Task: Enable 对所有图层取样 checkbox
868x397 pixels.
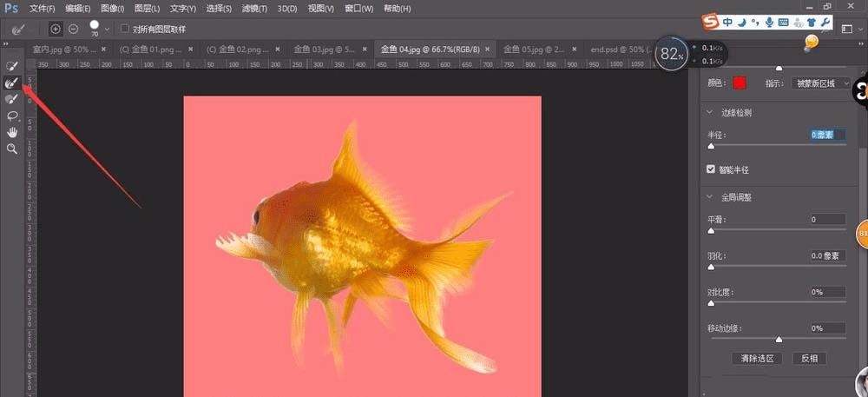Action: (x=125, y=29)
